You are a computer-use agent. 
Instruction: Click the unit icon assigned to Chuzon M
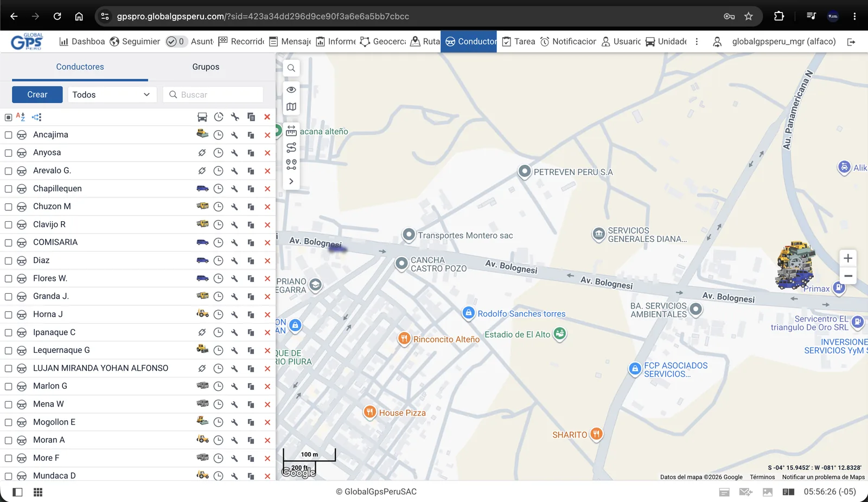pyautogui.click(x=202, y=207)
